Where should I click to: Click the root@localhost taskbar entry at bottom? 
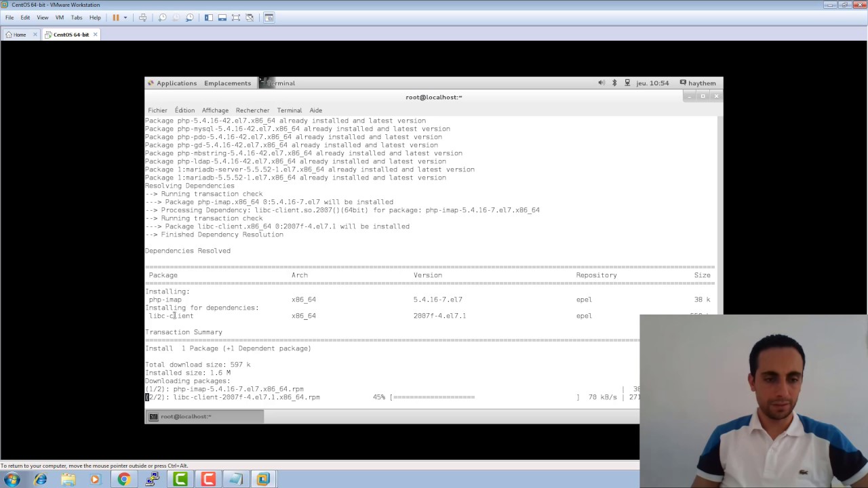pyautogui.click(x=205, y=416)
